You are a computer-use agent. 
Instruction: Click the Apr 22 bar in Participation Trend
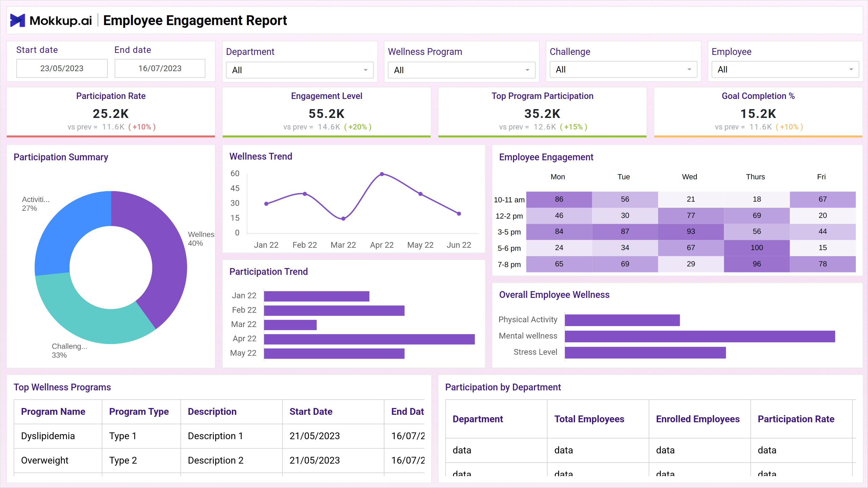point(369,339)
